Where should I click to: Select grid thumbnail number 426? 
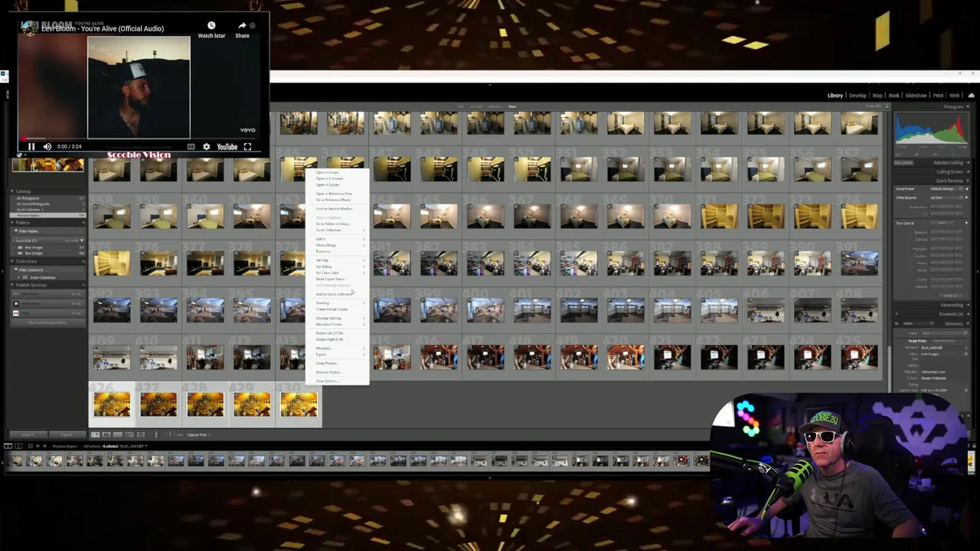[112, 404]
